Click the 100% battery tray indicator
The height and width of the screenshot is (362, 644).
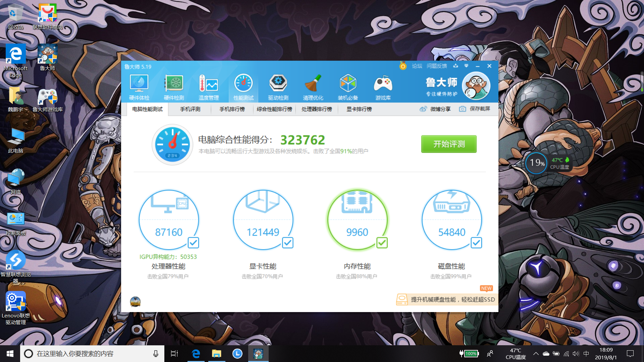pyautogui.click(x=469, y=354)
